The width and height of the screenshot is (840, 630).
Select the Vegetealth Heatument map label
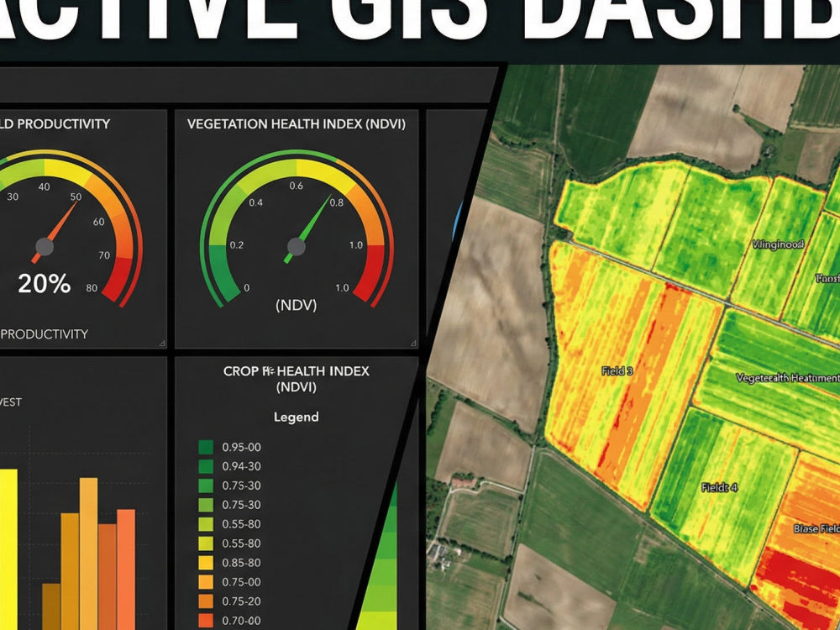point(788,378)
